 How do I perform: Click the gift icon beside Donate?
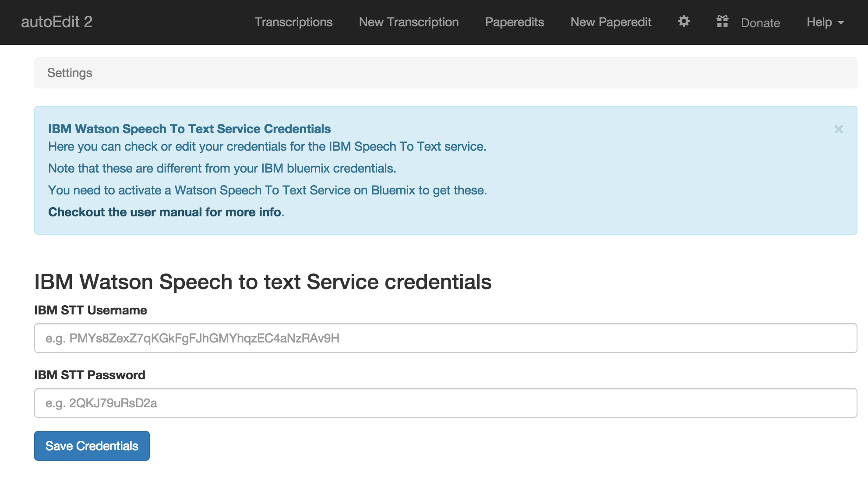[722, 21]
